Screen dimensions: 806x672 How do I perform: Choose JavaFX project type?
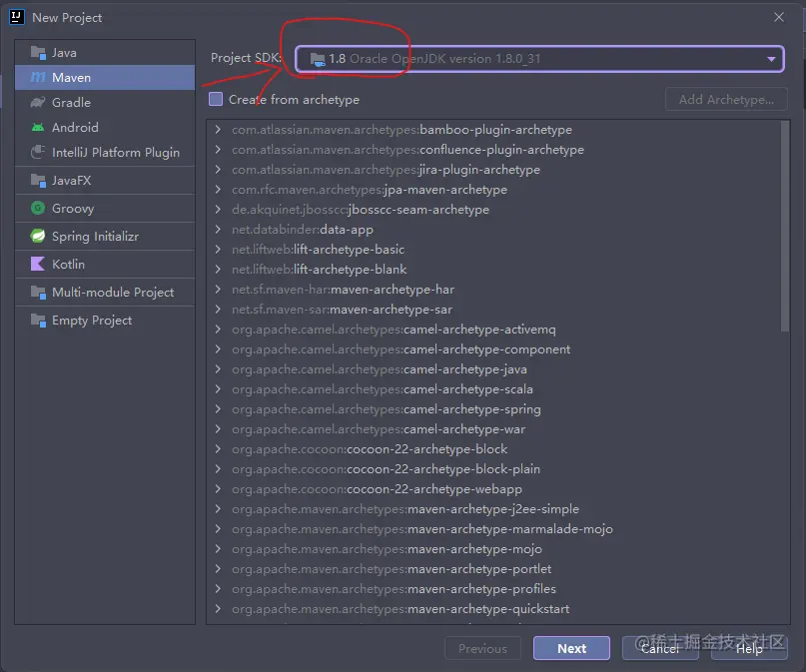pos(105,181)
